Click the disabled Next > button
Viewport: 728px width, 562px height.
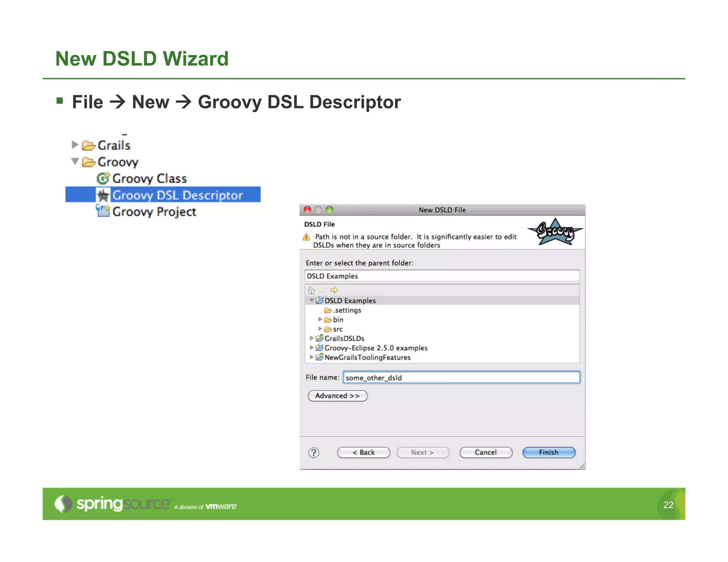(x=423, y=453)
